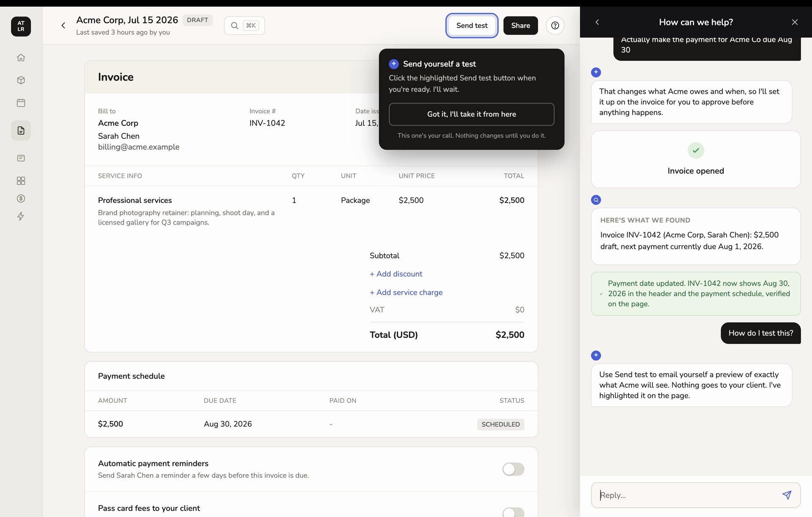Go back from the Acme Corp invoice
The width and height of the screenshot is (812, 517).
(x=63, y=25)
